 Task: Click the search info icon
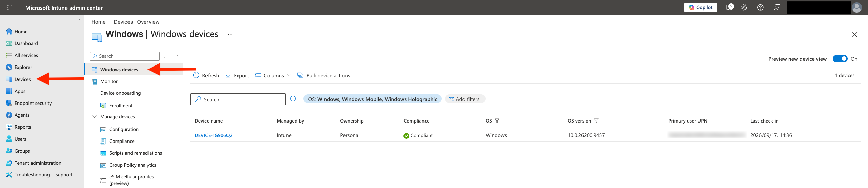coord(293,99)
